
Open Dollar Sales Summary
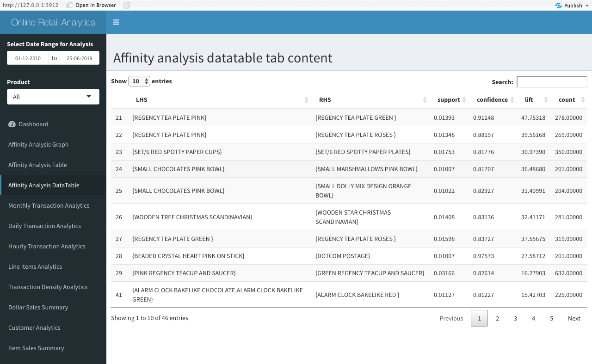pyautogui.click(x=53, y=307)
